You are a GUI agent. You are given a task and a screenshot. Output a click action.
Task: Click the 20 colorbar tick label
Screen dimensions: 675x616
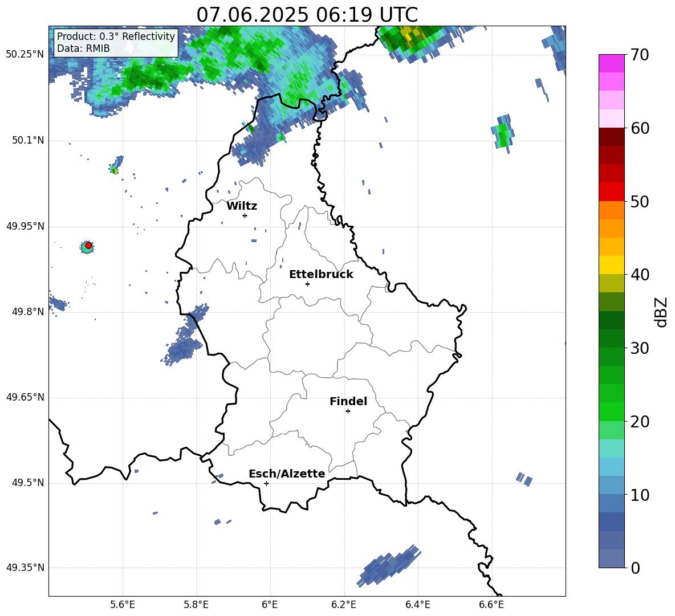coord(640,422)
